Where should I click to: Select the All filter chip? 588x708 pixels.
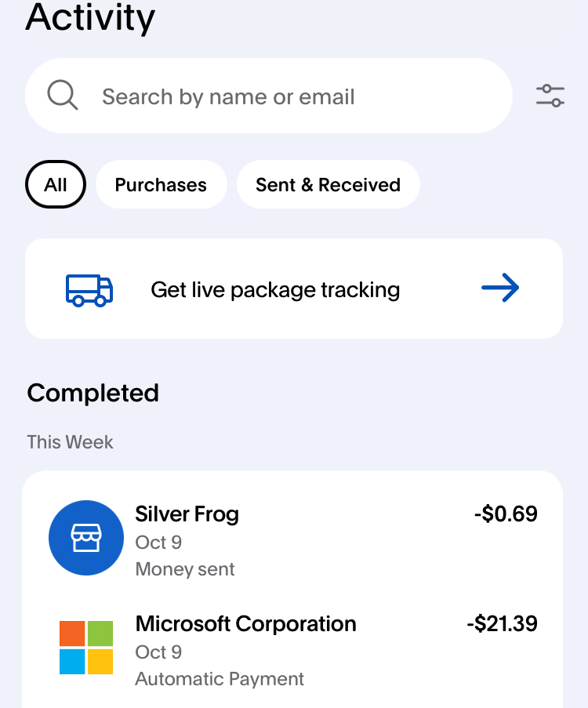[56, 185]
